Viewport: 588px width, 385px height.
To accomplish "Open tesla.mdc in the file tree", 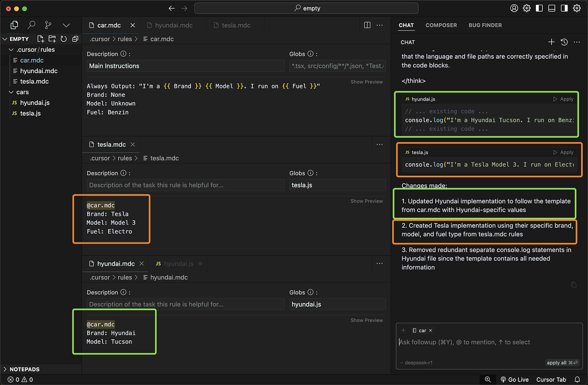I will tap(34, 81).
